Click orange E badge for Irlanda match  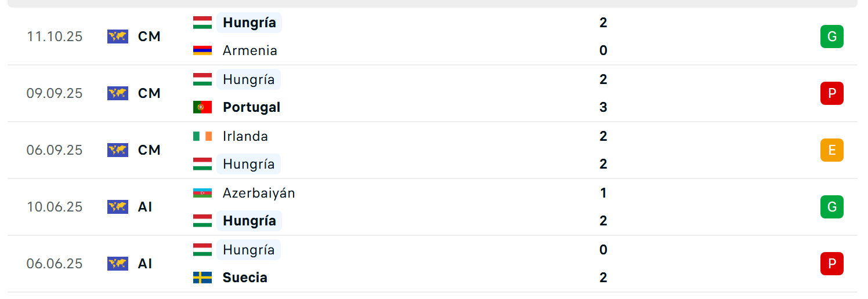click(x=831, y=150)
